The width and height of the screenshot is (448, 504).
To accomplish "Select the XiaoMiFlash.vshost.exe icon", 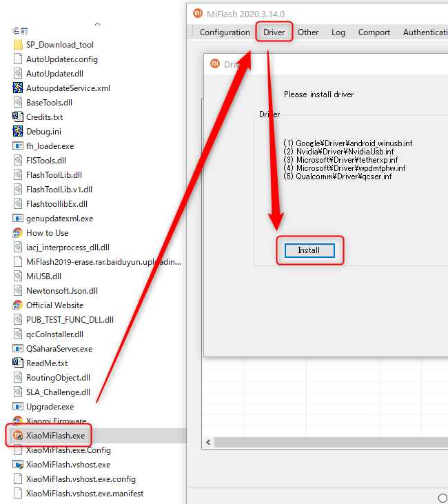I will point(18,465).
